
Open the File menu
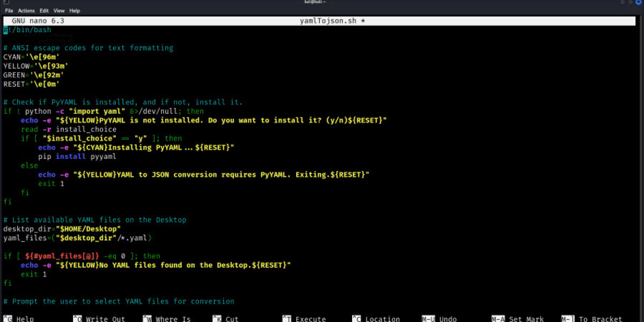tap(9, 10)
